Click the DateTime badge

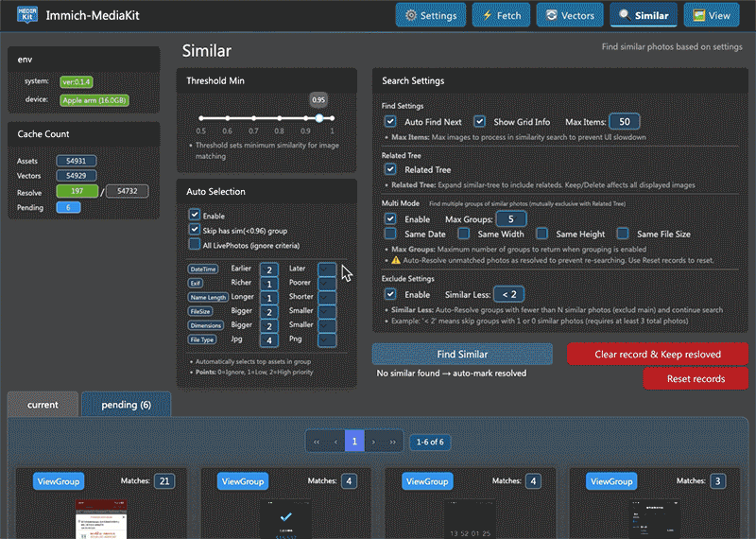point(202,269)
